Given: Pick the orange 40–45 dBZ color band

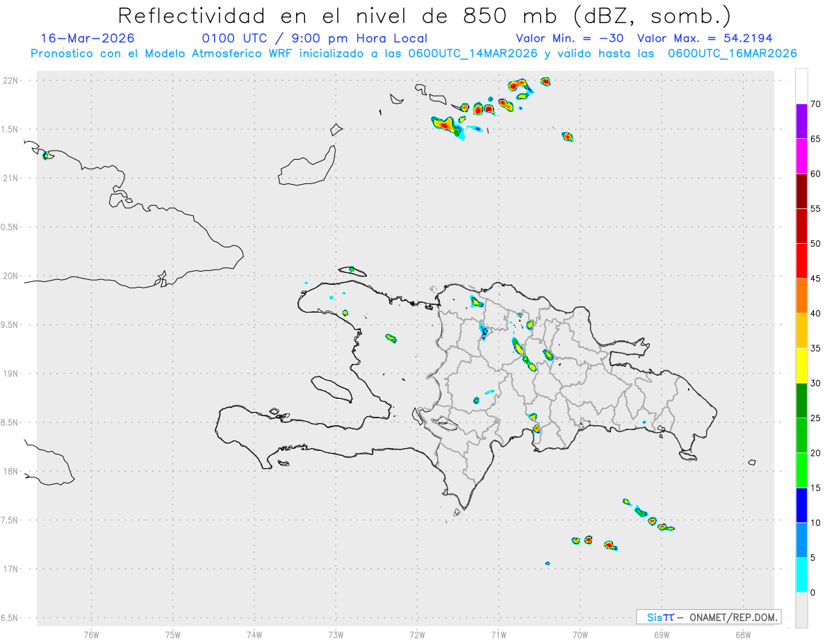Looking at the screenshot, I should pyautogui.click(x=801, y=296).
